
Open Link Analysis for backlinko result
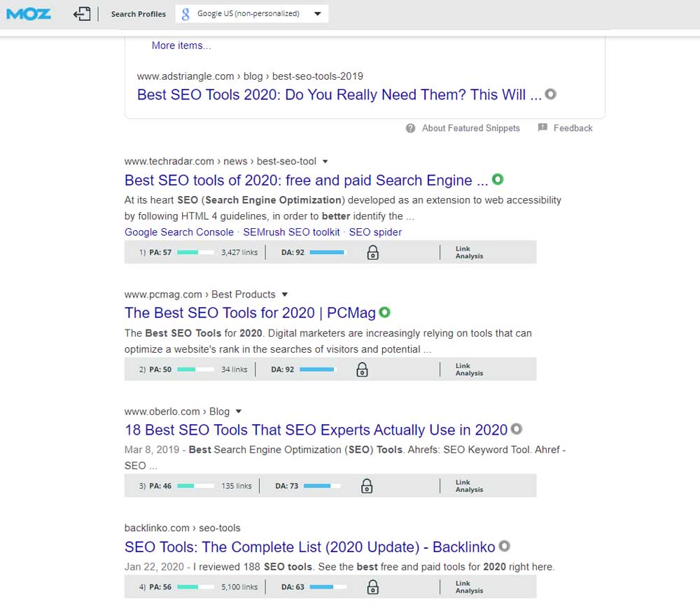tap(469, 587)
